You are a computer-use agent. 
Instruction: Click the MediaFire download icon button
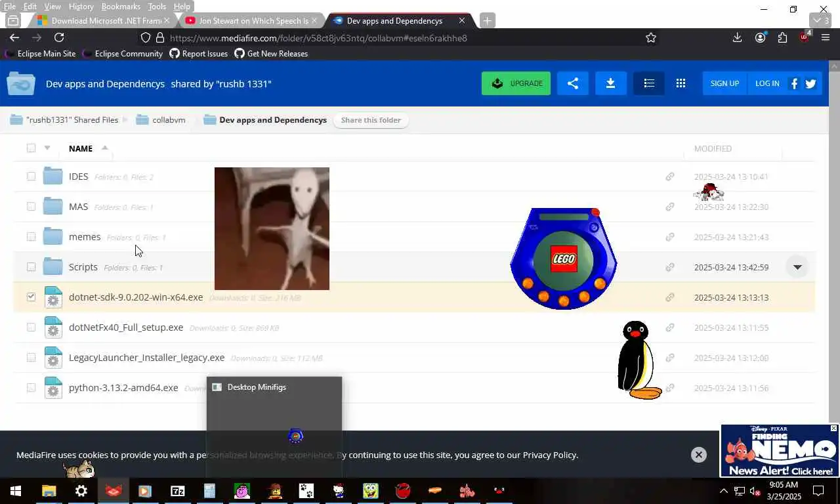(610, 83)
